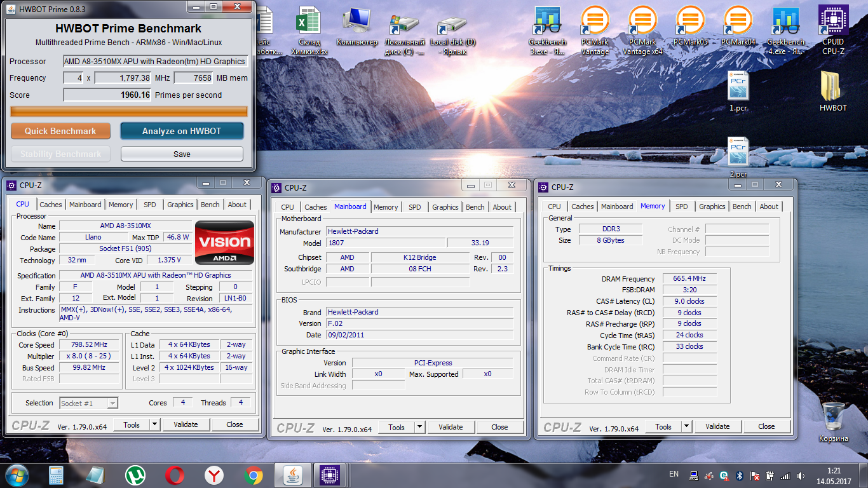
Task: Open the Action Center flag tray icon
Action: 755,475
